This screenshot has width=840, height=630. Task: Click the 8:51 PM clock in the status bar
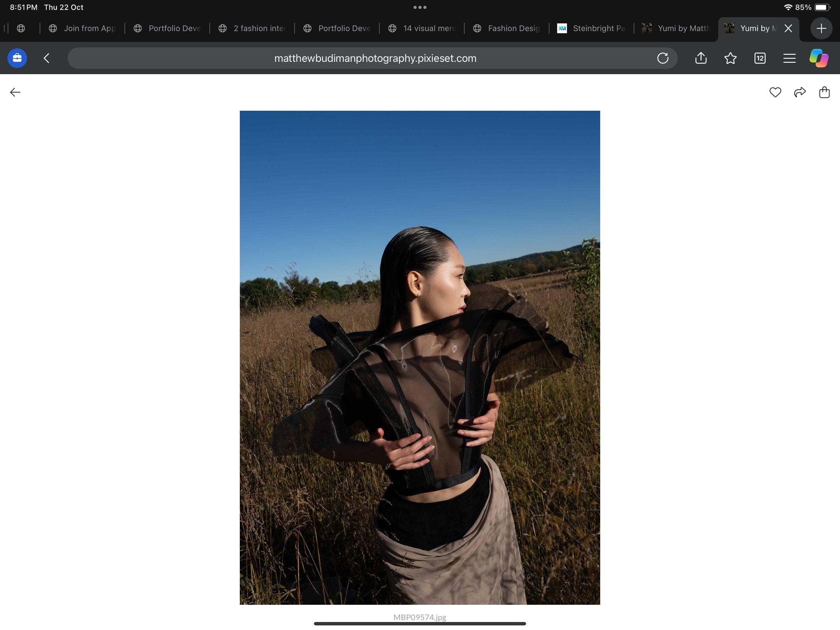[x=24, y=7]
